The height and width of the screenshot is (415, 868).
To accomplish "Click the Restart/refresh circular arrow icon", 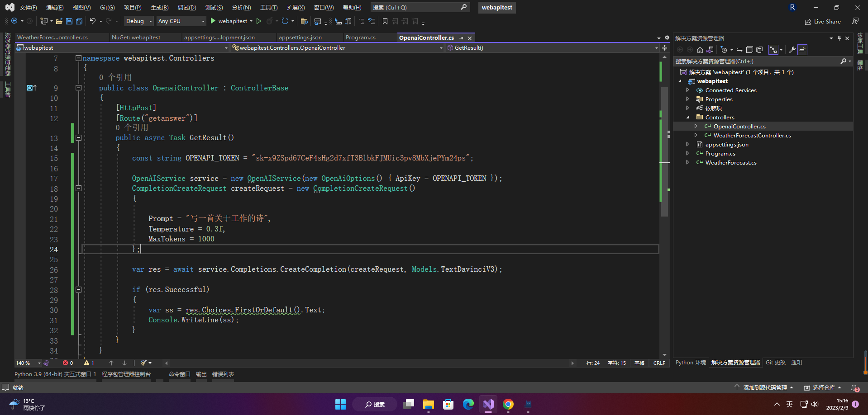I will point(285,21).
